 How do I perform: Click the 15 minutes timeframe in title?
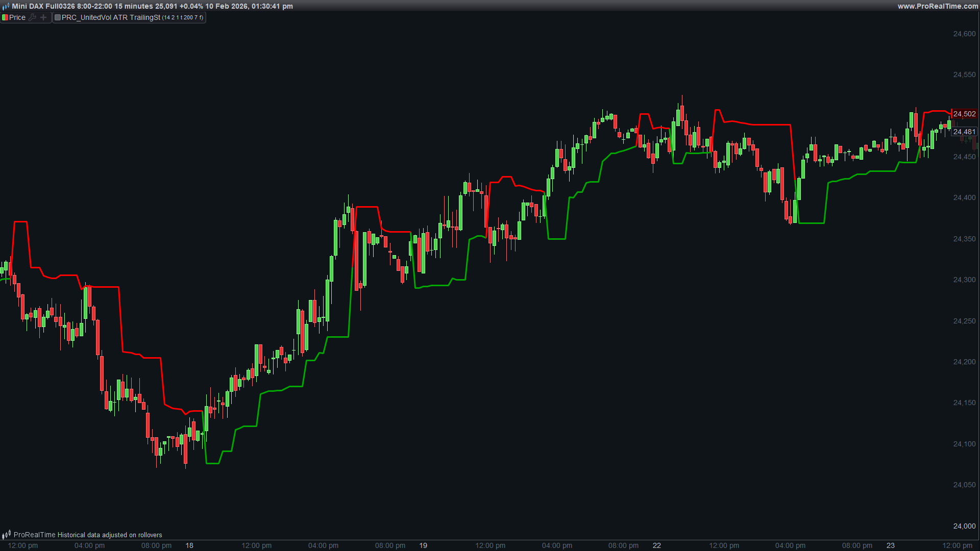134,6
